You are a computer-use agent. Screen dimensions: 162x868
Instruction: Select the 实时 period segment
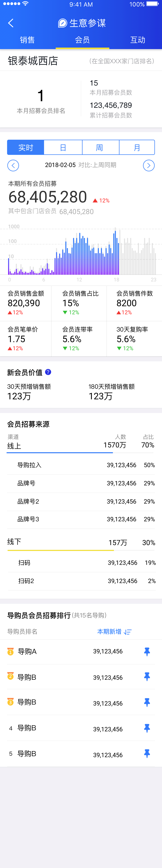coord(26,148)
